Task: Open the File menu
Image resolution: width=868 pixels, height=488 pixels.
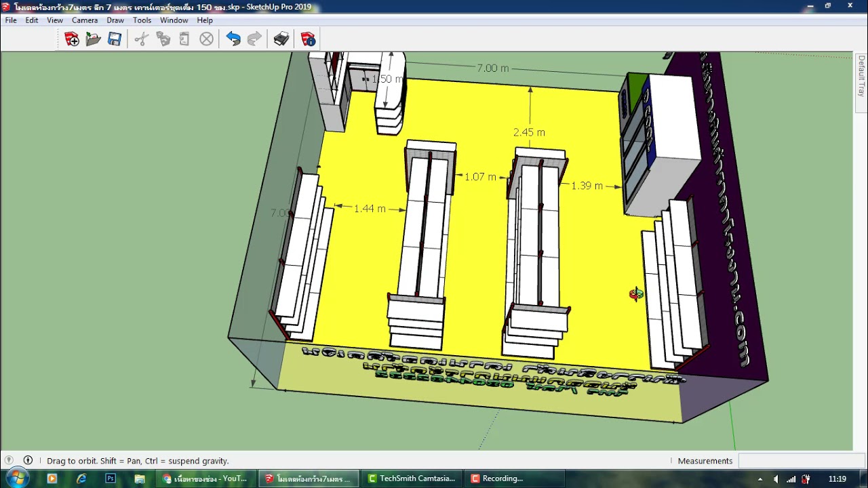Action: click(x=11, y=20)
